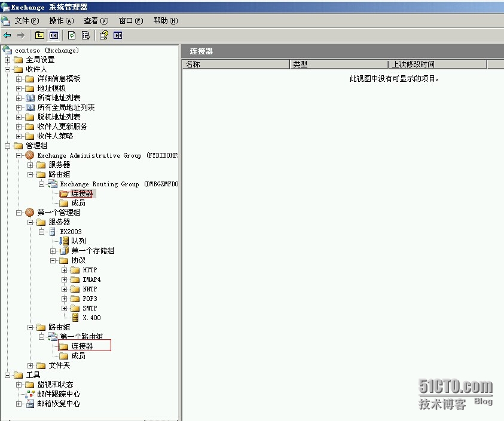The height and width of the screenshot is (421, 504).
Task: Expand the 收件人更新服务 node
Action: click(x=19, y=127)
